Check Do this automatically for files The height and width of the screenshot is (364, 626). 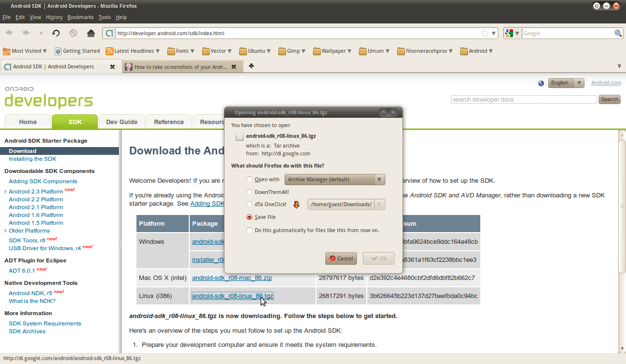click(250, 230)
